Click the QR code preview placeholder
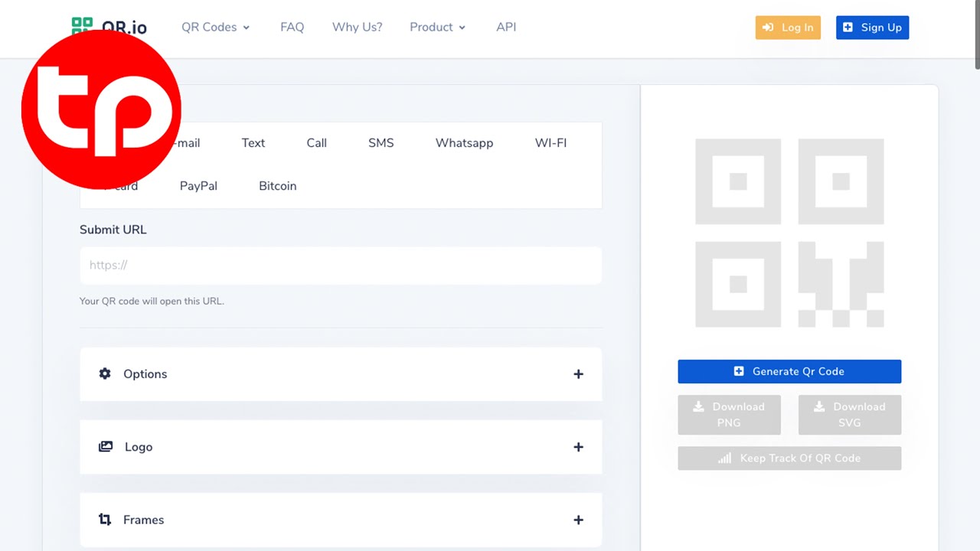980x551 pixels. click(789, 233)
